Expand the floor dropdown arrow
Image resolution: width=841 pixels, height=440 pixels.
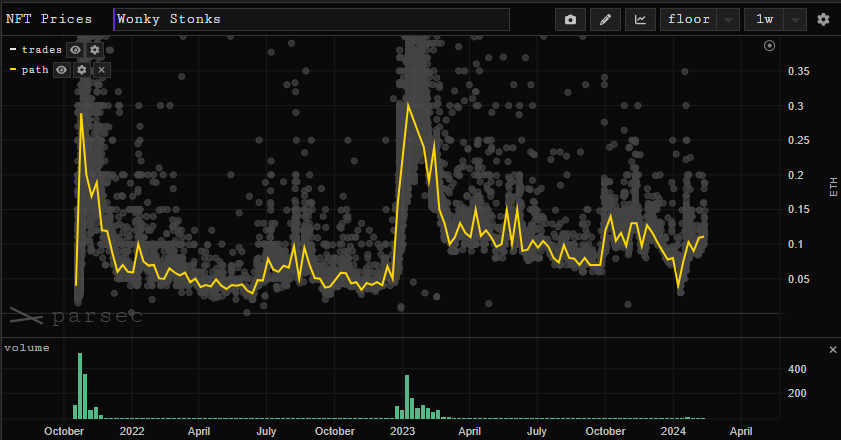click(728, 20)
